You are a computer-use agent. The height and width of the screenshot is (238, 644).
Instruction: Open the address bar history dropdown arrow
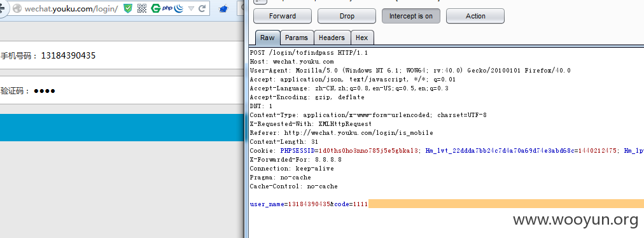(x=191, y=8)
